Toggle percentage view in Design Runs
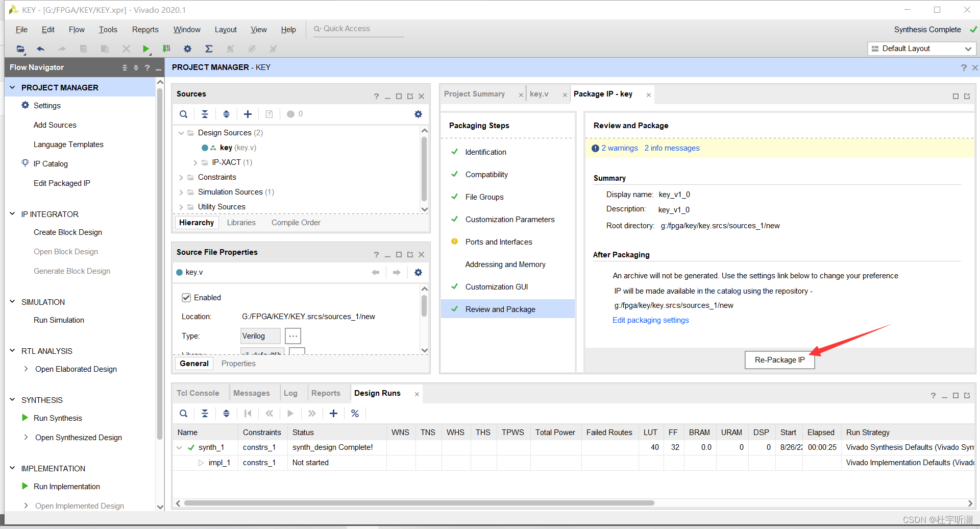This screenshot has height=529, width=980. point(355,414)
